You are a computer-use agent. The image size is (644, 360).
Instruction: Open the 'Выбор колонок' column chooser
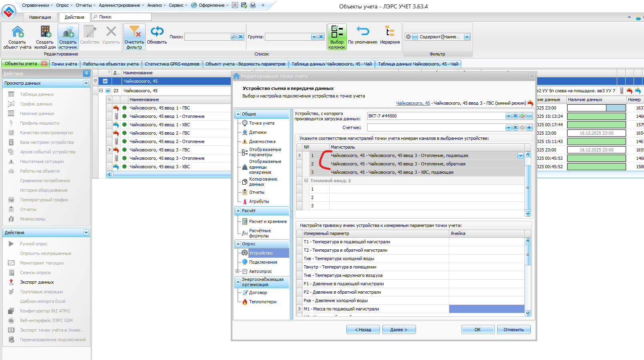tap(337, 37)
